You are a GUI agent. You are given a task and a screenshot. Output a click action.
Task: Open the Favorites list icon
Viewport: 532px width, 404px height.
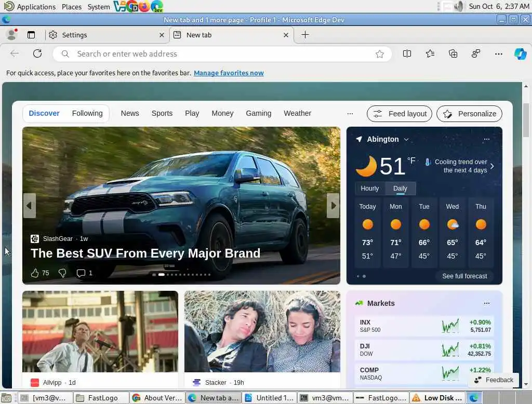[430, 53]
